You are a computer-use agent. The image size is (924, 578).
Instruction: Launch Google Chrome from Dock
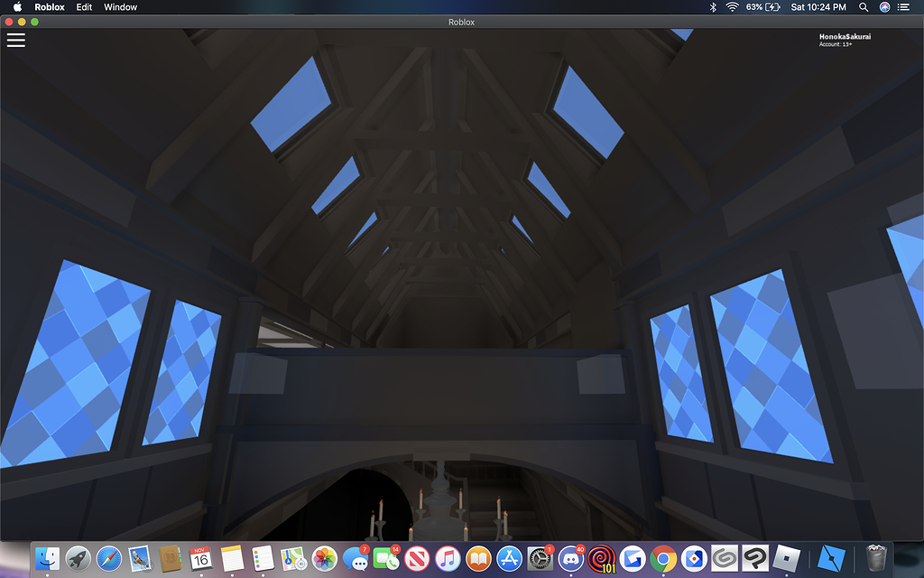pyautogui.click(x=663, y=558)
